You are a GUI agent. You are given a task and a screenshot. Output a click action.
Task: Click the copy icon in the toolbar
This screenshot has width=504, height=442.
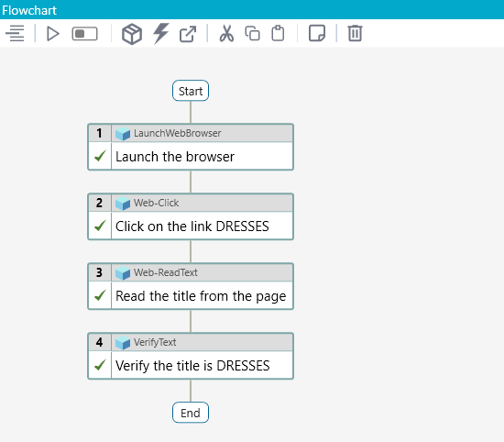(252, 33)
